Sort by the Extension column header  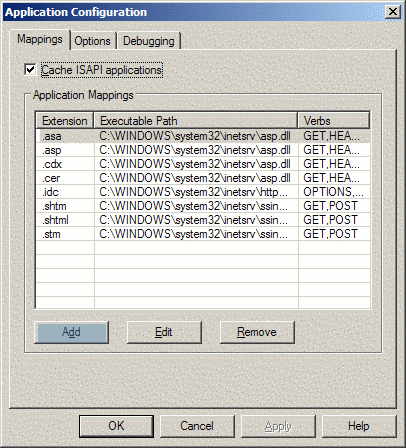(x=65, y=120)
